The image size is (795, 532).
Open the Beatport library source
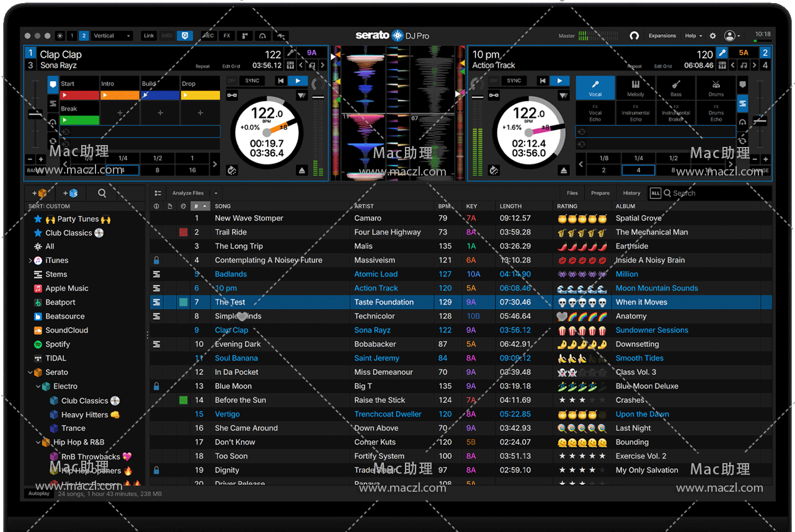point(60,303)
